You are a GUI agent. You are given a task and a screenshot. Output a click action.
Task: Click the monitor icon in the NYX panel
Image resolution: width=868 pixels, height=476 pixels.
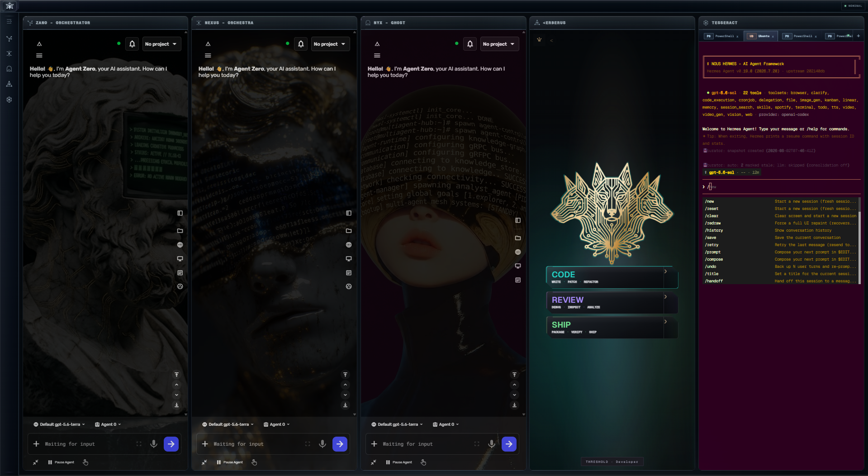(x=518, y=266)
